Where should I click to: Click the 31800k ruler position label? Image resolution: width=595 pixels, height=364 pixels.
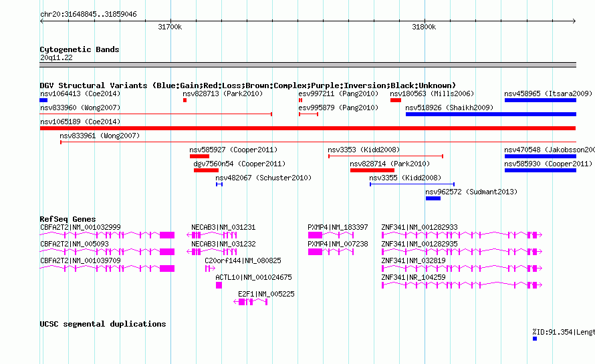point(424,27)
